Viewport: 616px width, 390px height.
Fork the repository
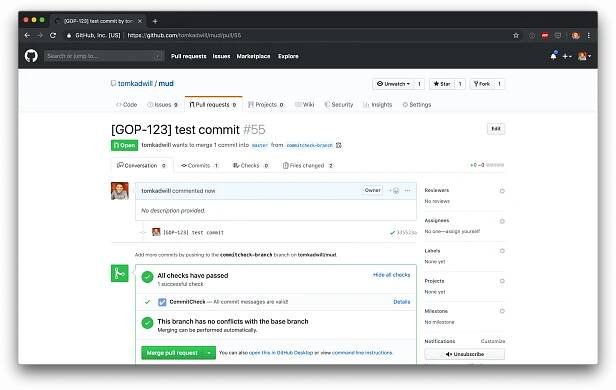[482, 84]
